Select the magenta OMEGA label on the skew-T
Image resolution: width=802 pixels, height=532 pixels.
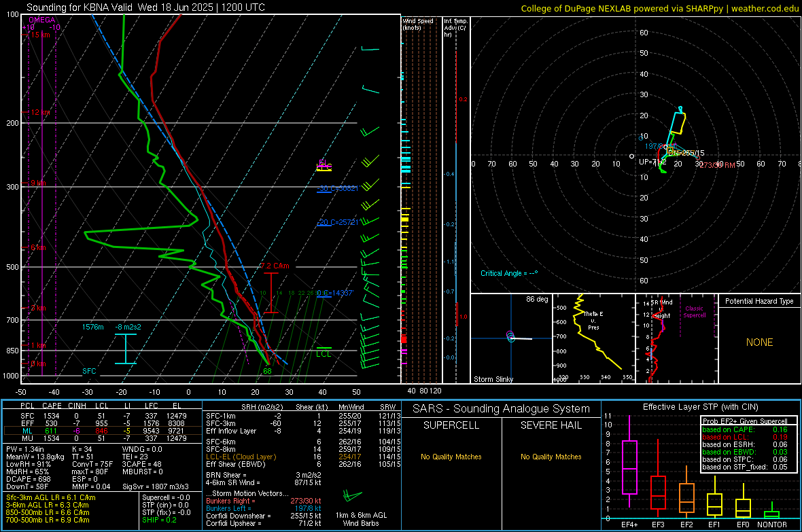pyautogui.click(x=42, y=20)
